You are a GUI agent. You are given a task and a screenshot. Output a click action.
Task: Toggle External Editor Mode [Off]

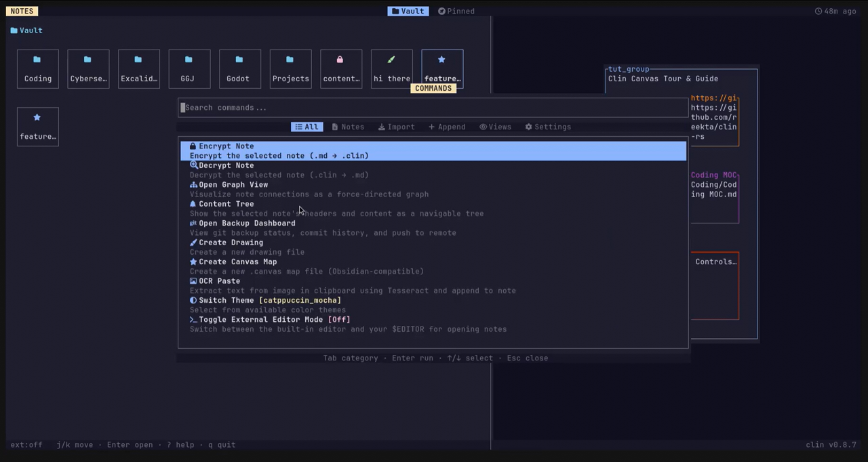click(x=433, y=324)
